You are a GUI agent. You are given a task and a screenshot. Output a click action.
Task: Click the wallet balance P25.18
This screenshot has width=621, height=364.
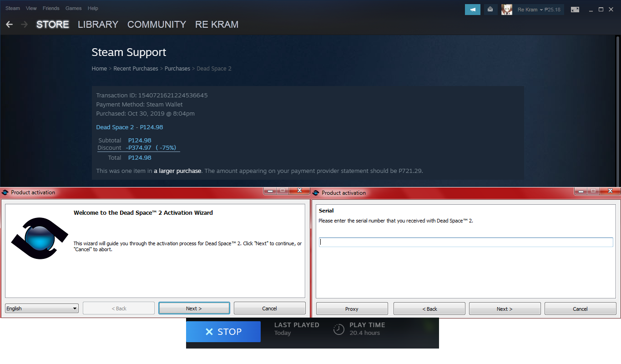click(552, 10)
